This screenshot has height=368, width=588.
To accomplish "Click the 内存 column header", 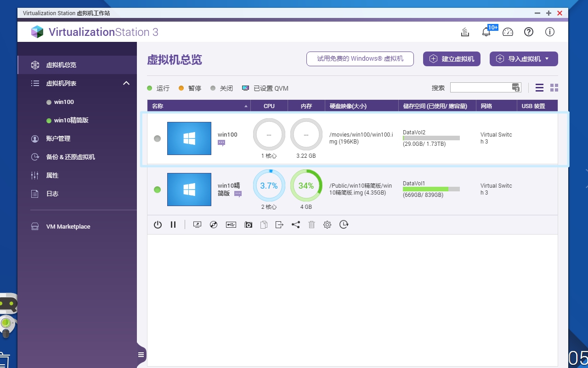I will (306, 106).
